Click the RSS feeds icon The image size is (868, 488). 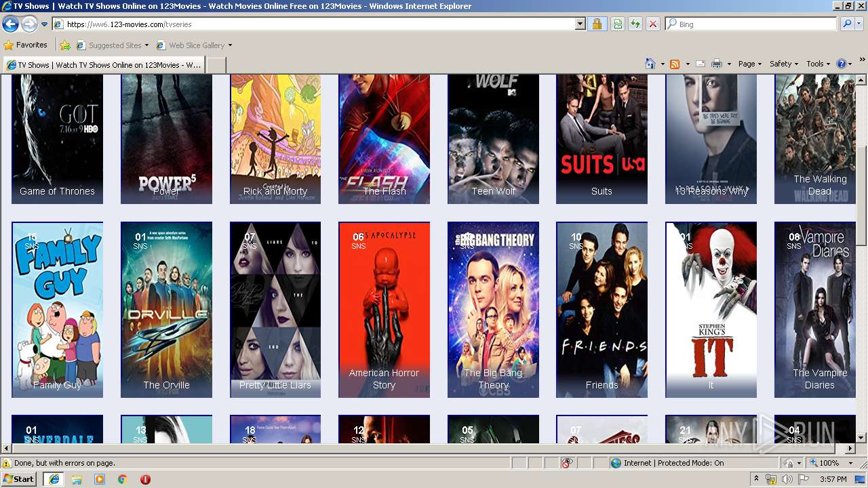point(675,64)
